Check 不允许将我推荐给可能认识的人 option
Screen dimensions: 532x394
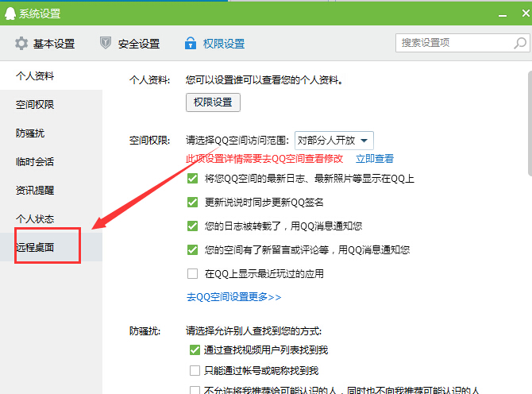coord(195,390)
